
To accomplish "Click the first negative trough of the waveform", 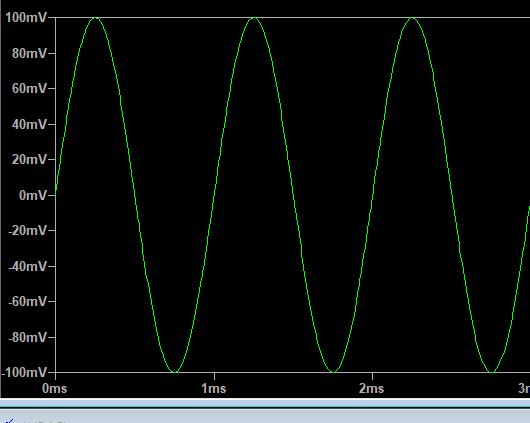I will coord(174,372).
